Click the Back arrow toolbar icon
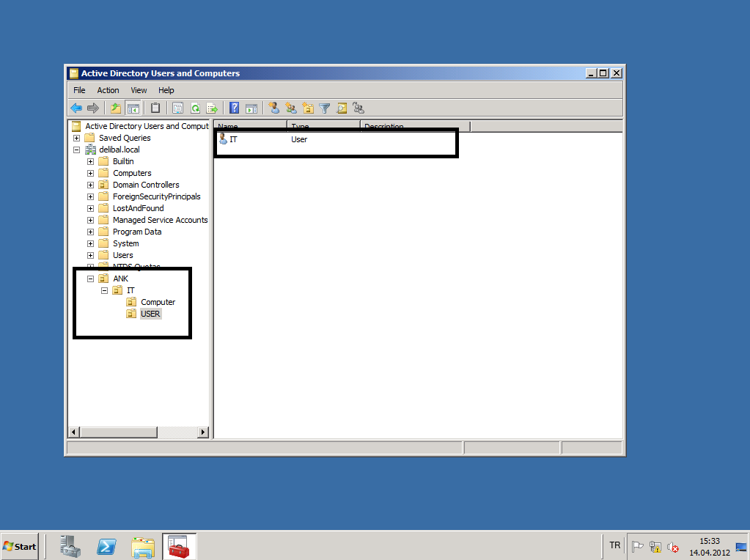The height and width of the screenshot is (560, 750). (x=76, y=108)
